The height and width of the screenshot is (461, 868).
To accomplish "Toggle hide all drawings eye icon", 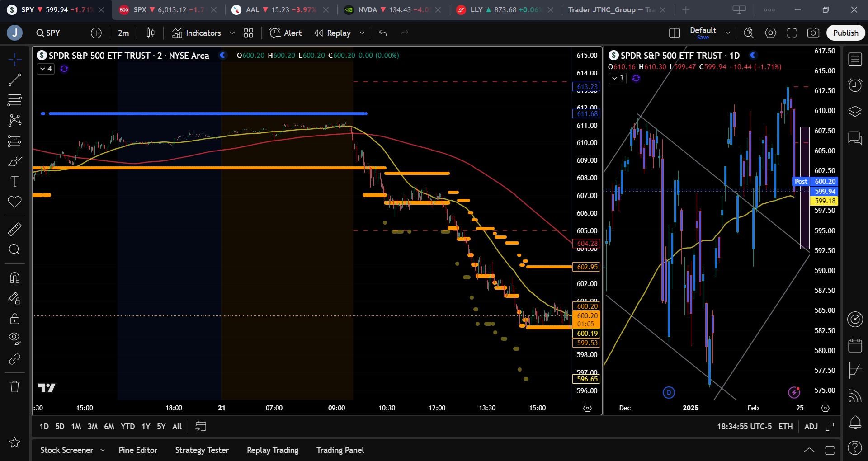I will [x=14, y=339].
